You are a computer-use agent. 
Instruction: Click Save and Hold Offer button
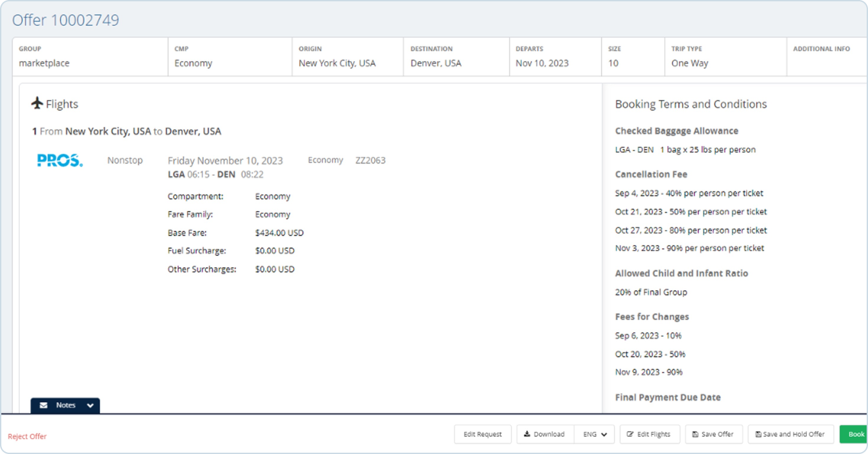790,434
